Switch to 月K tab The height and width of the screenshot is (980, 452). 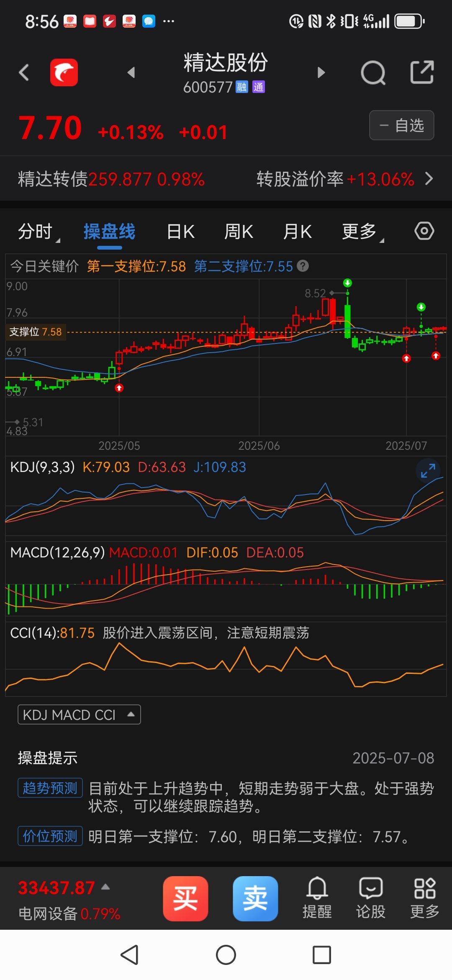click(298, 232)
